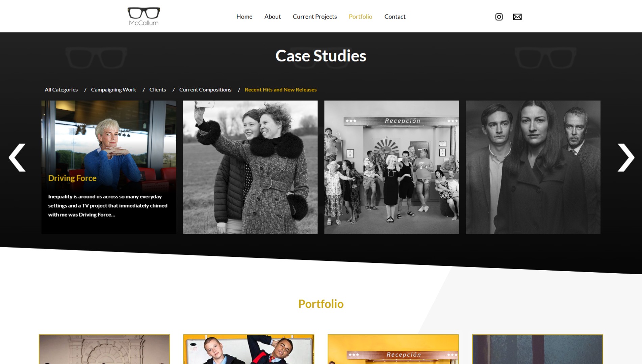
Task: Filter case studies by Campaigning Work
Action: click(x=113, y=90)
